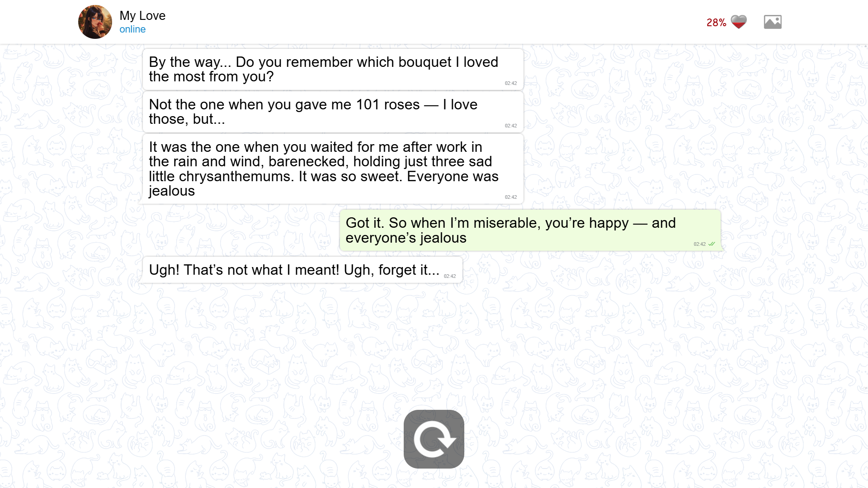This screenshot has width=868, height=488.
Task: Click the 02:42 timestamp on your reply
Action: pos(699,244)
